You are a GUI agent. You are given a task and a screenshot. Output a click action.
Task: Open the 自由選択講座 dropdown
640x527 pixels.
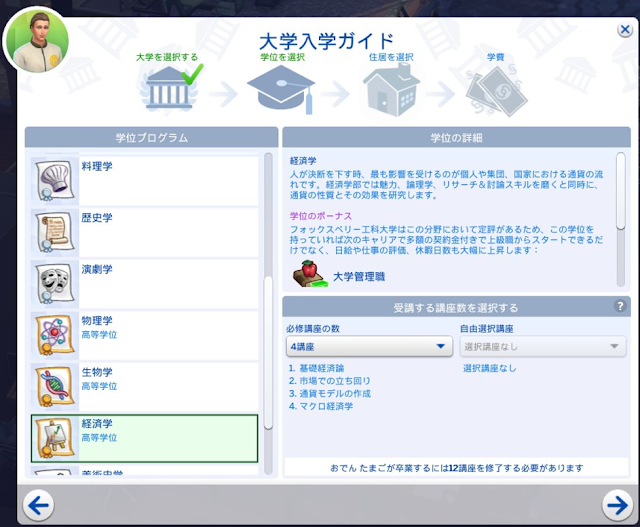pyautogui.click(x=543, y=347)
